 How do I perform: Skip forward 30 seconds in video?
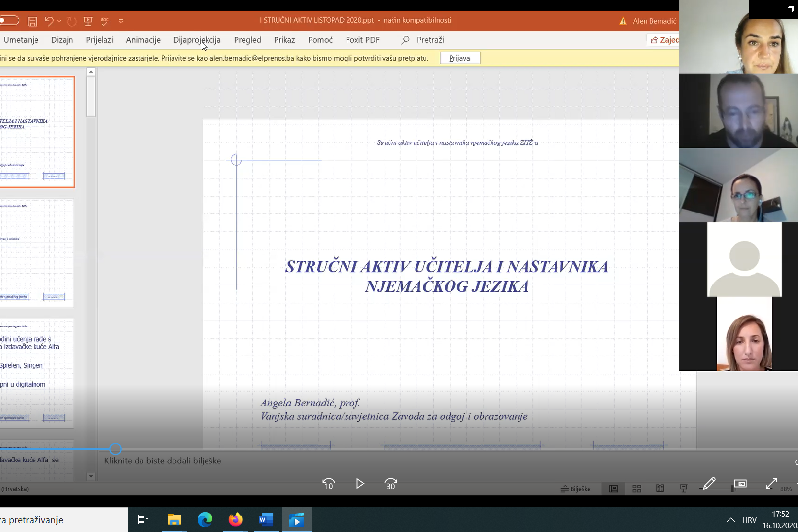(x=391, y=484)
